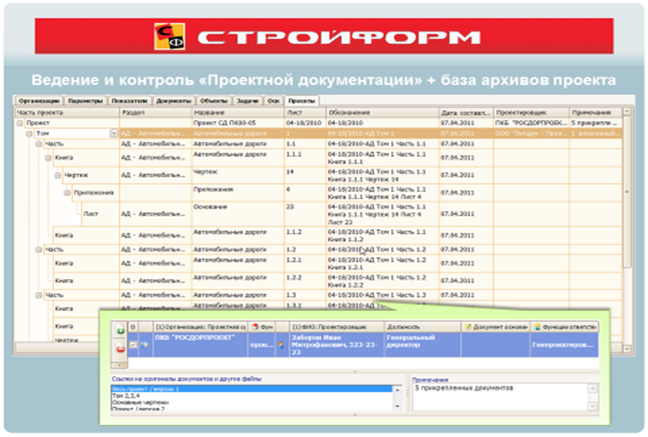Viewport: 648px width, 437px height.
Task: Switch to the Задачи tab
Action: tap(248, 101)
